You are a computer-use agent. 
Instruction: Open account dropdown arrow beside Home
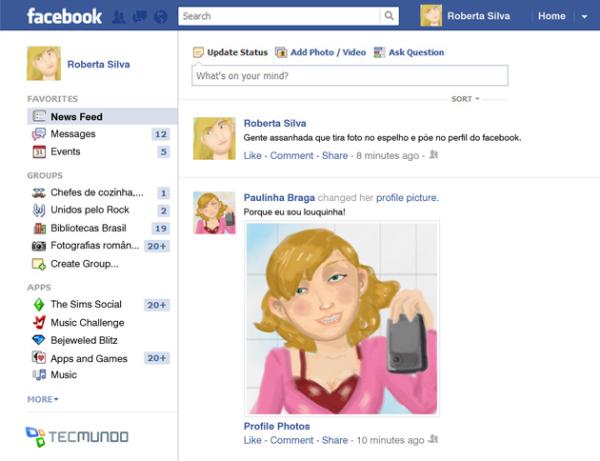pos(584,16)
